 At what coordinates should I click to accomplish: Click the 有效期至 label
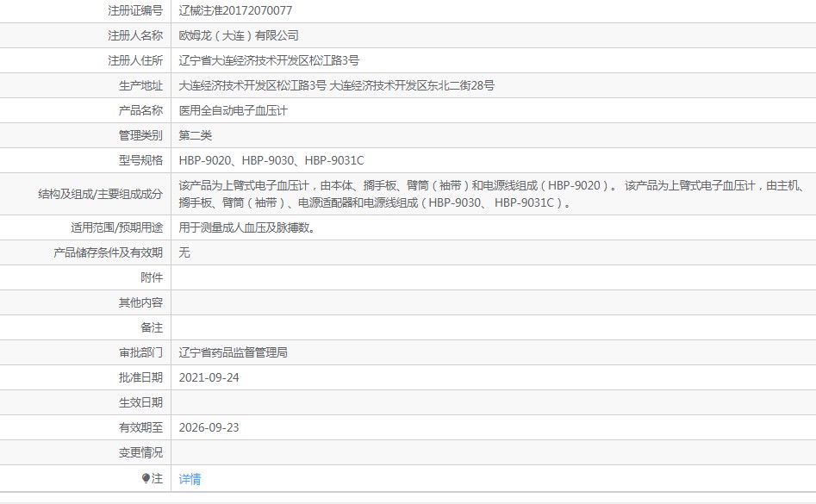pos(140,427)
